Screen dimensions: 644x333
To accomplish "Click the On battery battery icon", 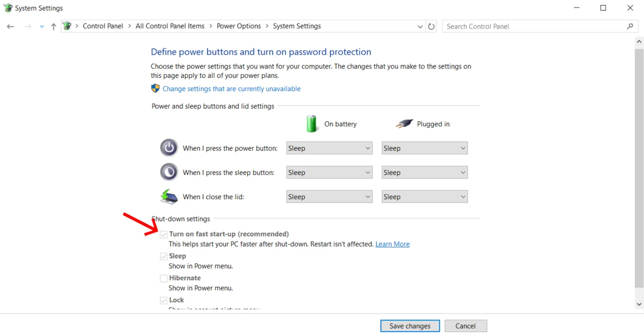I will point(311,123).
